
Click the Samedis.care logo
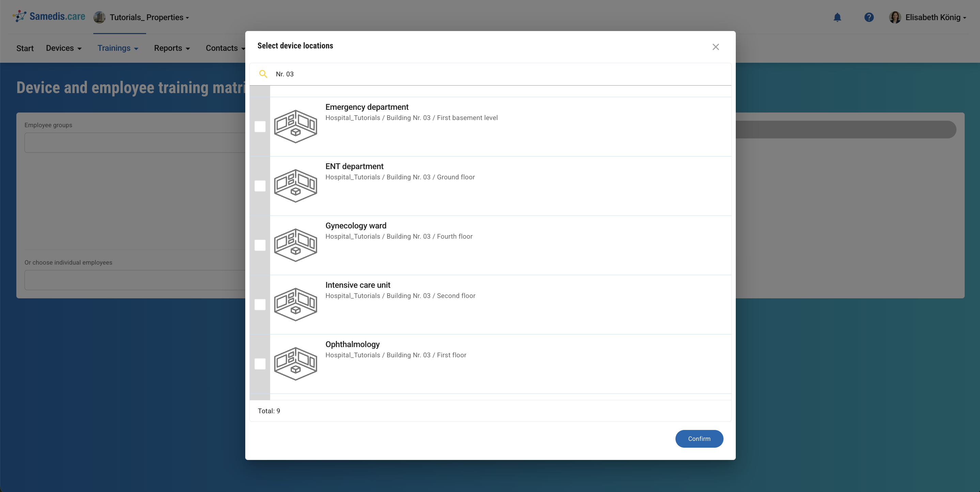[x=48, y=16]
